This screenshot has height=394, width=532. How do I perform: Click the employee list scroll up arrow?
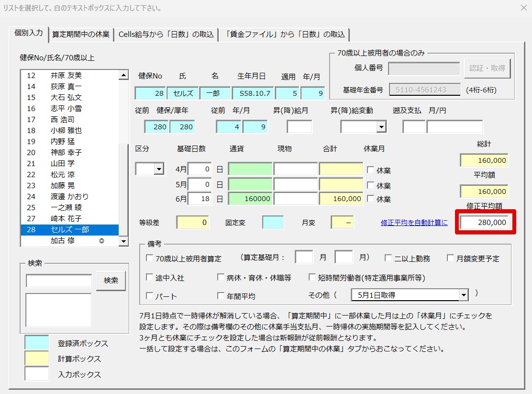point(123,75)
